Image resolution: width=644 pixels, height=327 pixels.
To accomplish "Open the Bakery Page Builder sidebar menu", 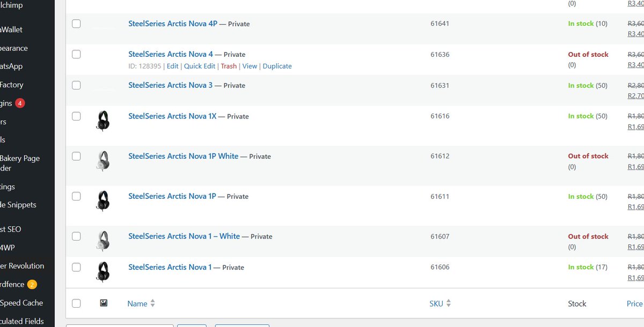I will [20, 163].
